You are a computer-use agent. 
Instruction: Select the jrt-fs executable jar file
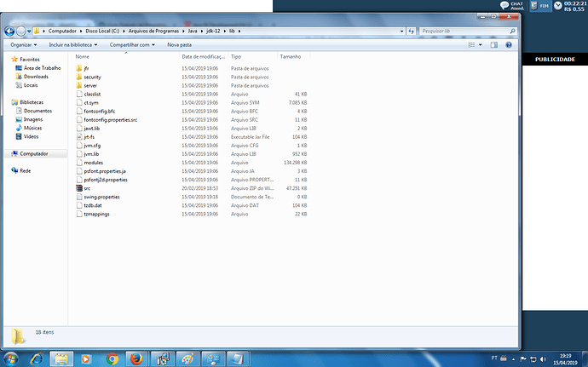[x=89, y=137]
